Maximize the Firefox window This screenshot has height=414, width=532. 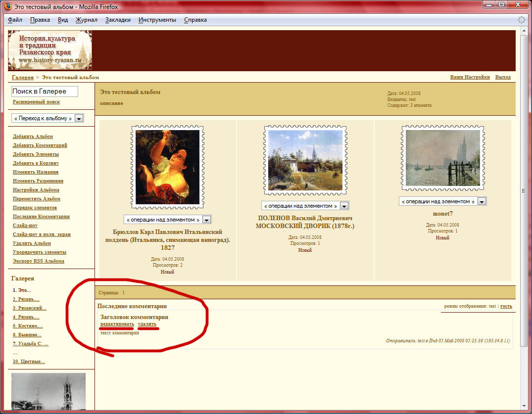pyautogui.click(x=501, y=5)
